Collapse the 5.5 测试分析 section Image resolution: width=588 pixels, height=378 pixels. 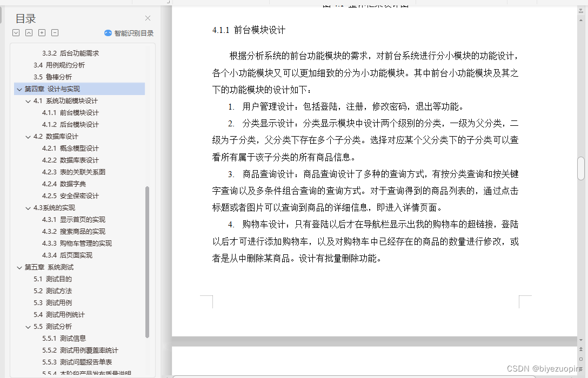(27, 326)
